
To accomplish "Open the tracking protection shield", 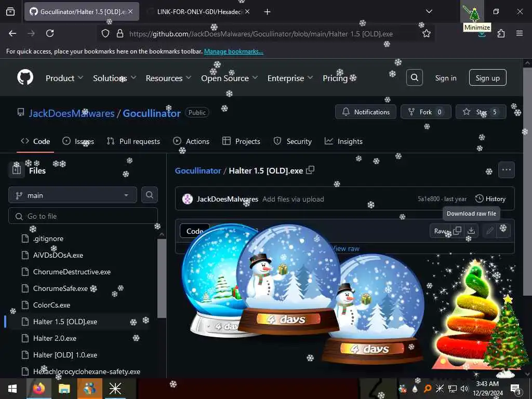I will (x=105, y=33).
